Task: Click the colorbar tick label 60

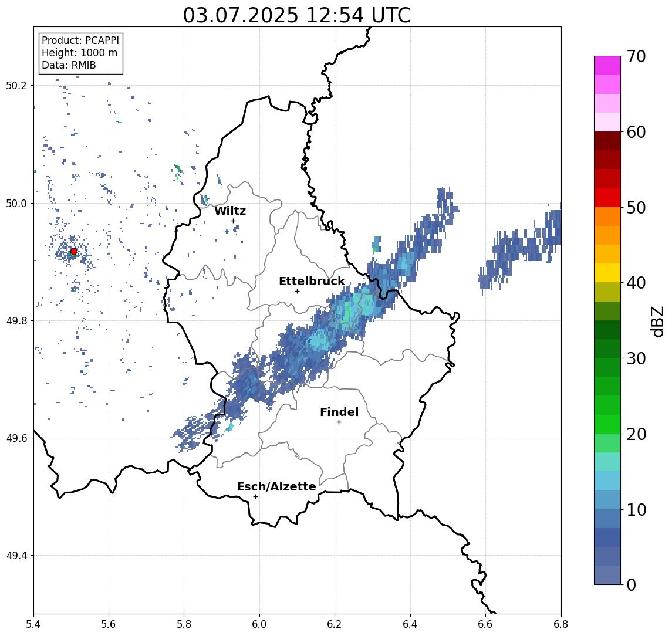Action: pos(636,132)
